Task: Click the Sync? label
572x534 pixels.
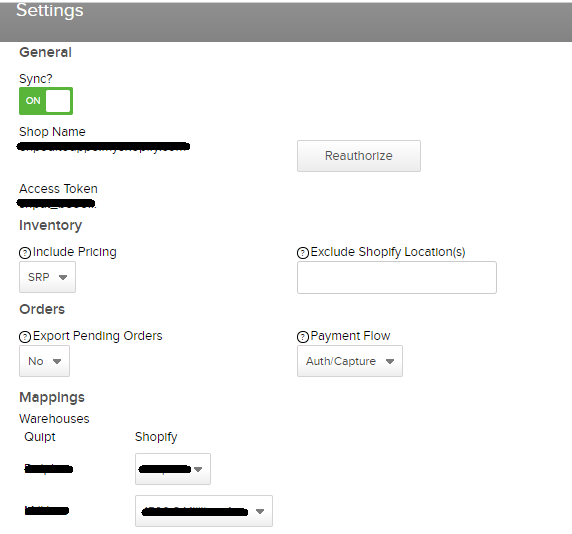Action: coord(35,79)
